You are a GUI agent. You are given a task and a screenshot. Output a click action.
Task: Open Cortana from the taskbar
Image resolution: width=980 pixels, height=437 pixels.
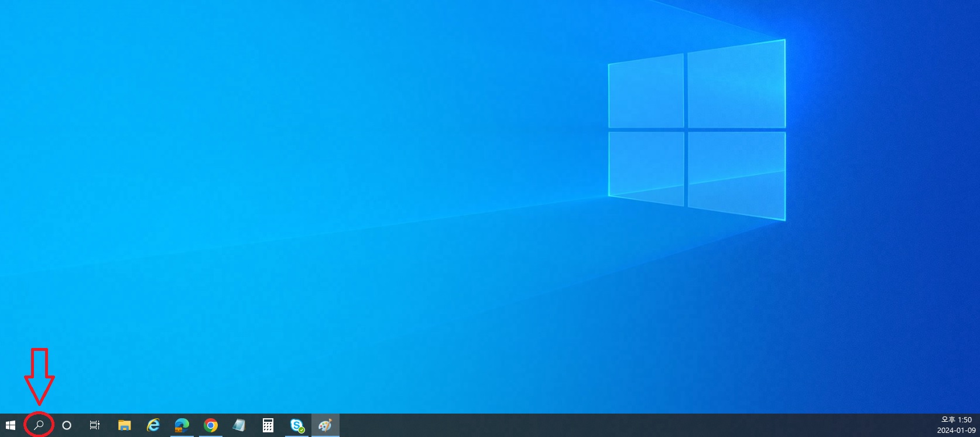pos(67,425)
